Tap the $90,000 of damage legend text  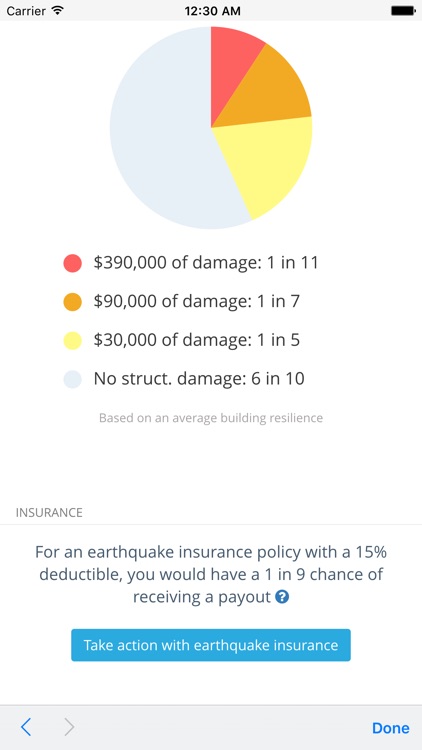197,302
